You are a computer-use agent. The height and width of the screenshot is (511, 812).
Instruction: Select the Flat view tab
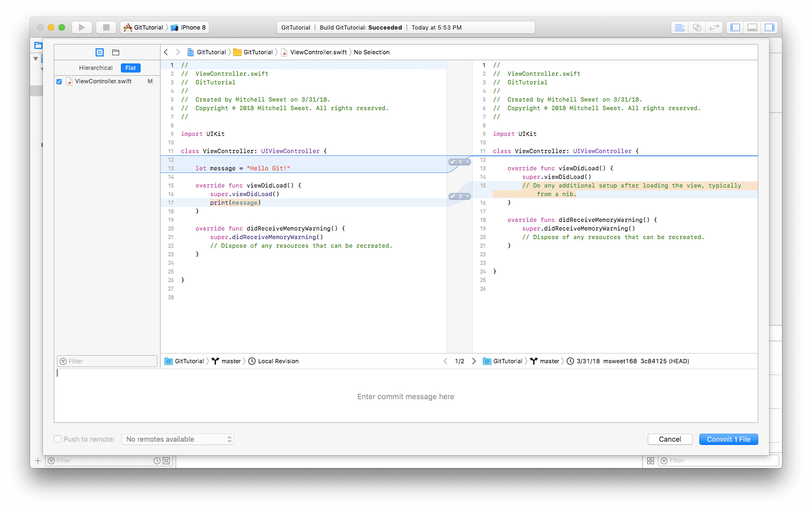(x=130, y=68)
